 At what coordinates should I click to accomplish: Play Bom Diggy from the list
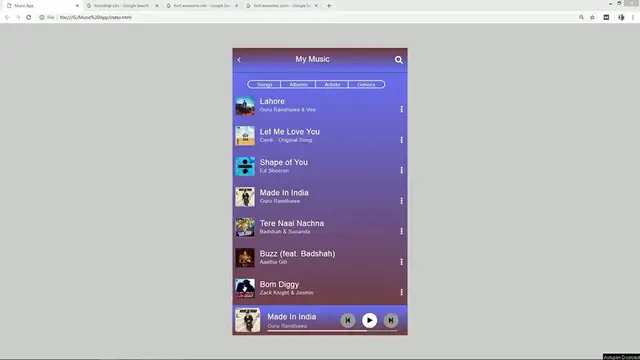279,284
